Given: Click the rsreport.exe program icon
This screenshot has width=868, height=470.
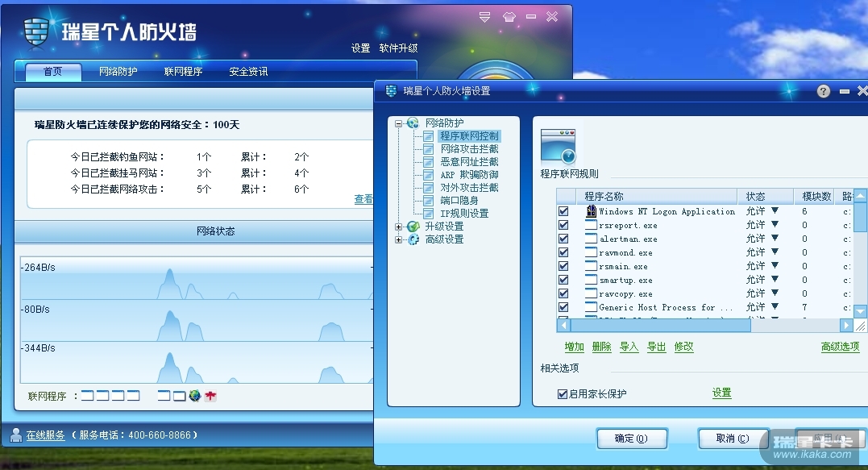Looking at the screenshot, I should tap(591, 225).
